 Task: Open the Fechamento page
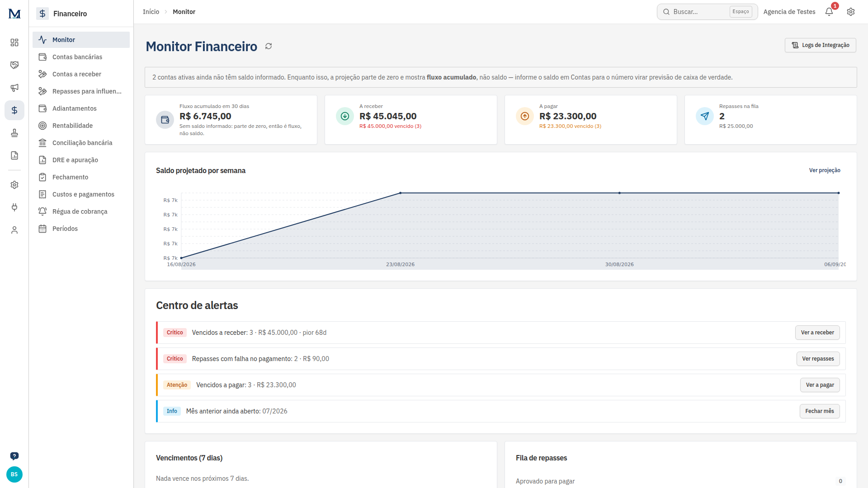tap(81, 177)
